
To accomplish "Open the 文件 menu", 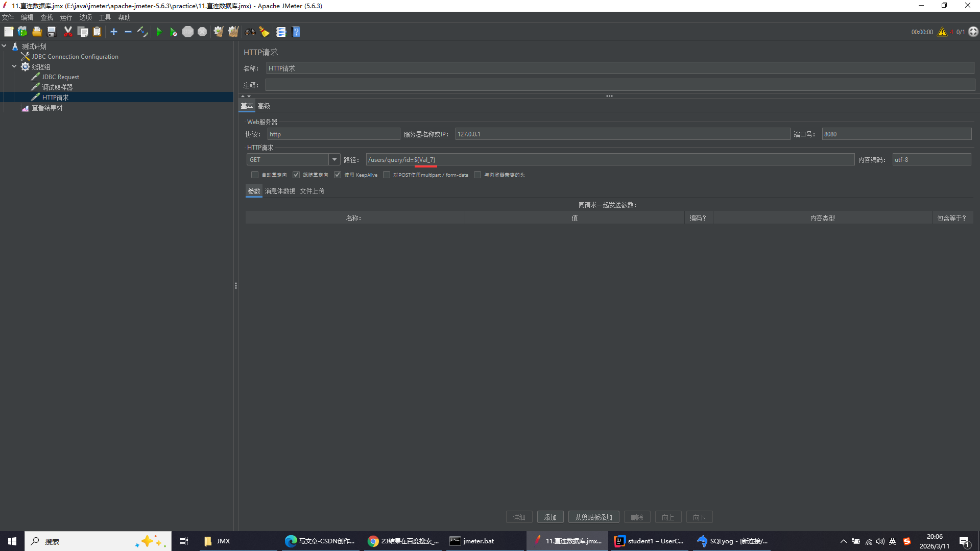I will pyautogui.click(x=8, y=17).
